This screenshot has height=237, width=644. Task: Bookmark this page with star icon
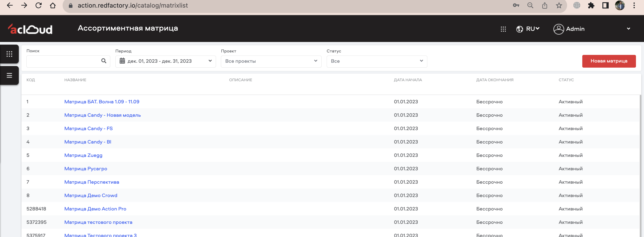click(x=559, y=6)
